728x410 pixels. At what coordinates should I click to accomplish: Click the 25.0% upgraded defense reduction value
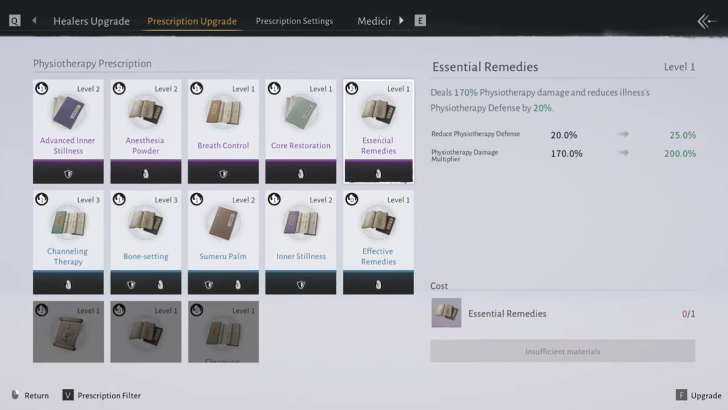pyautogui.click(x=682, y=135)
